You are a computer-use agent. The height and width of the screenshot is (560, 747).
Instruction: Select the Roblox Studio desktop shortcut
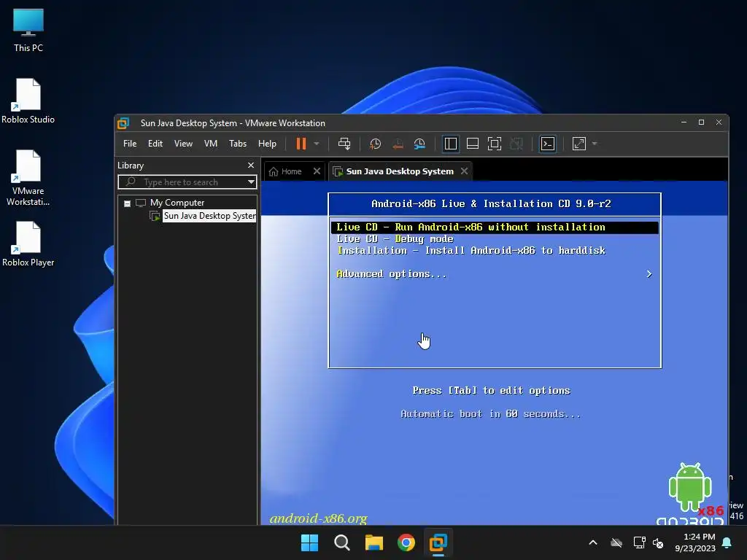click(x=28, y=101)
